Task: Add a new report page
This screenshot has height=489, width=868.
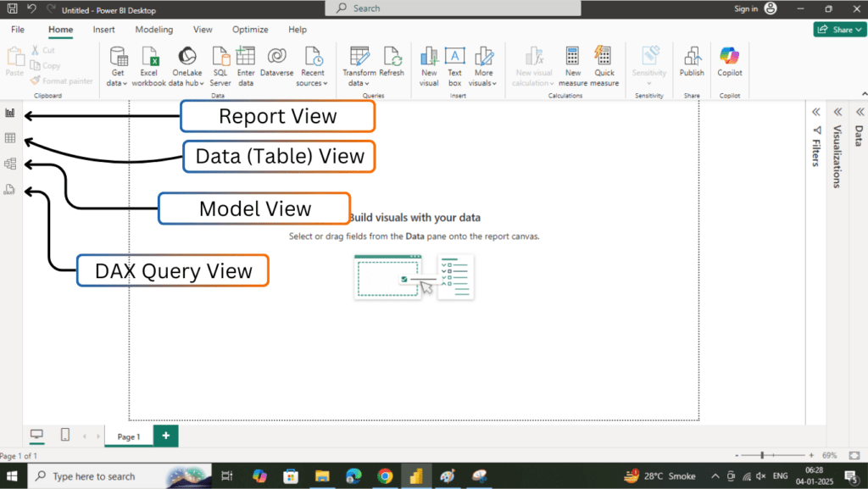Action: coord(165,436)
